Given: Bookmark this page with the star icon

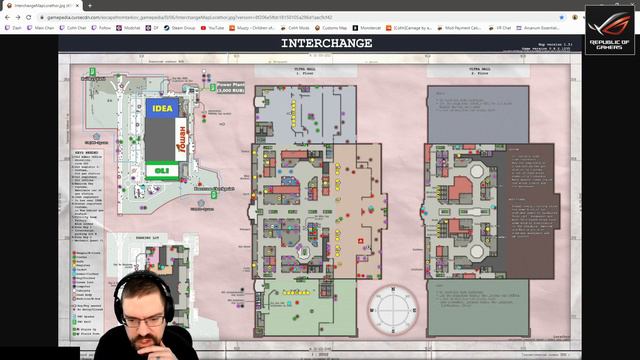Looking at the screenshot, I should click(x=562, y=18).
